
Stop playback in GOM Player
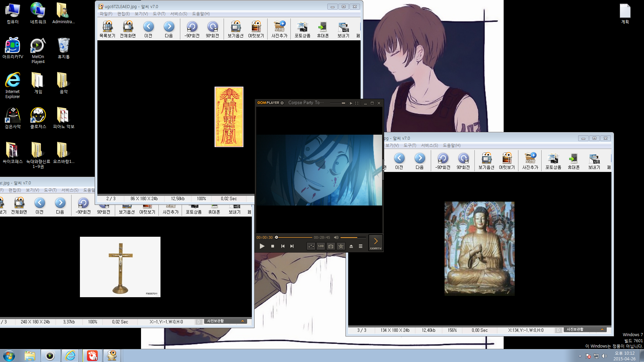[x=273, y=246]
